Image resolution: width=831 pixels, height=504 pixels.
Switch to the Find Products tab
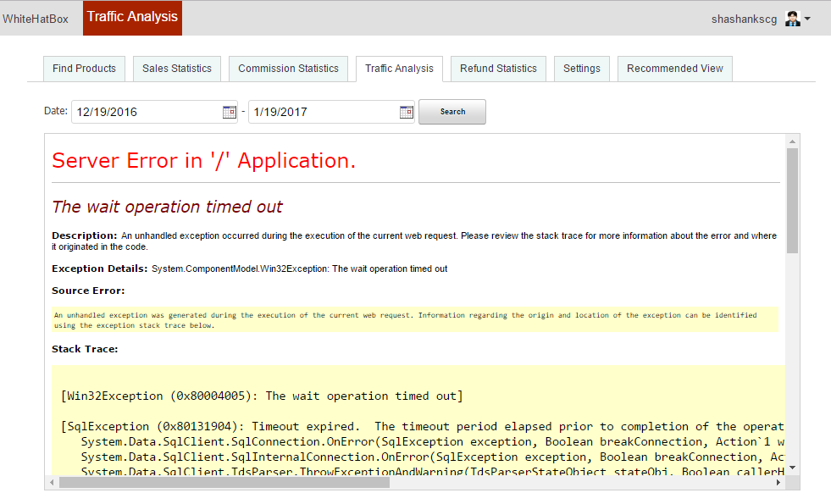pyautogui.click(x=84, y=69)
